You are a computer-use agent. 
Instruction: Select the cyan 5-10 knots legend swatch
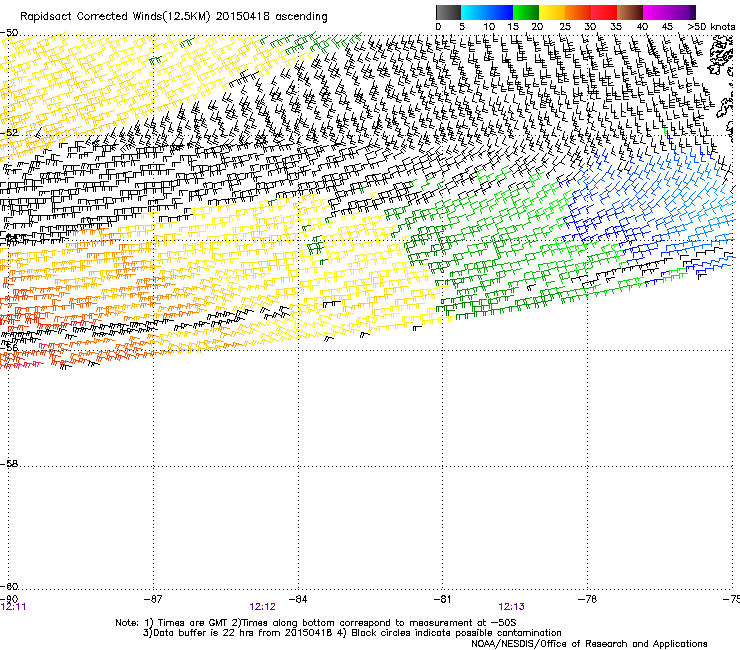pos(474,12)
